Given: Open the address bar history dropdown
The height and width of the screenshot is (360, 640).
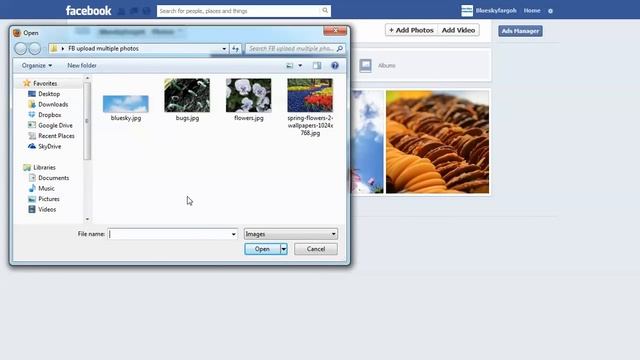Looking at the screenshot, I should click(x=224, y=49).
